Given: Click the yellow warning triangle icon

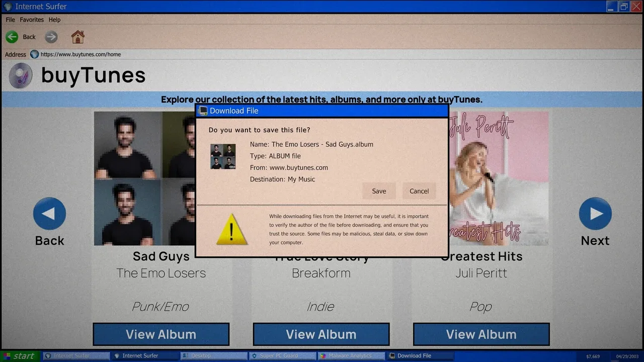Looking at the screenshot, I should [231, 230].
